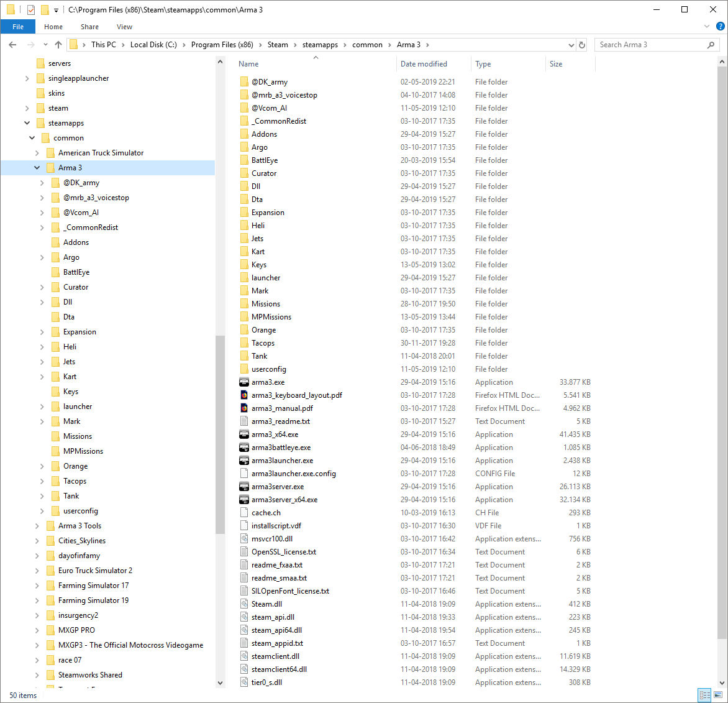Collapse the common tree node
This screenshot has width=728, height=703.
click(x=32, y=138)
